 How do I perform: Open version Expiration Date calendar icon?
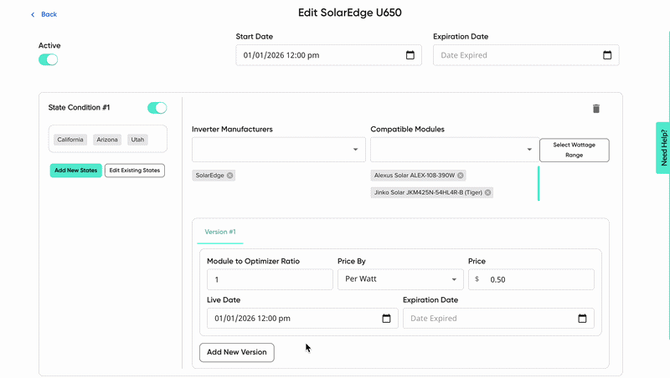click(x=582, y=319)
